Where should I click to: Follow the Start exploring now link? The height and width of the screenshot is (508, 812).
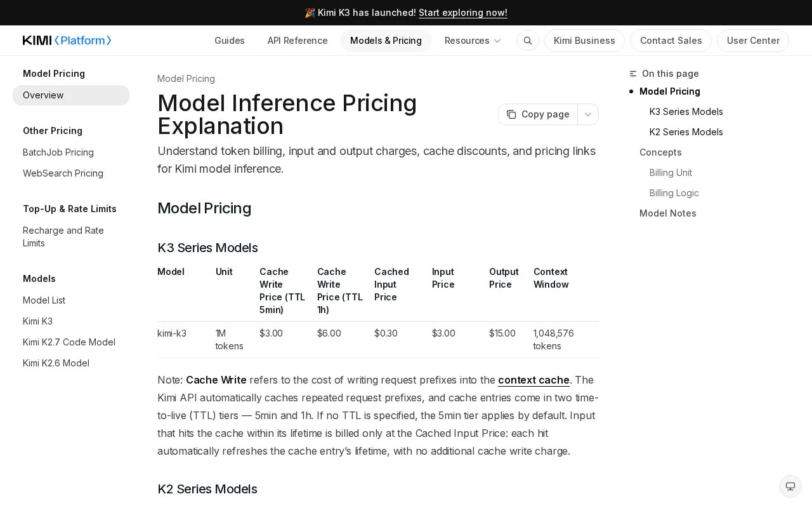tap(463, 13)
